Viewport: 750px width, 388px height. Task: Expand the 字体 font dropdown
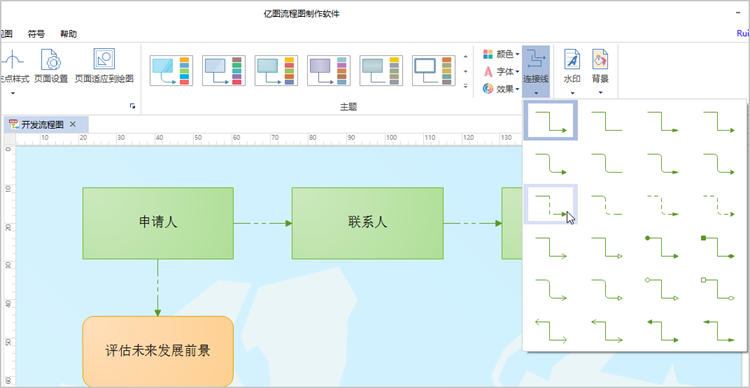[x=501, y=71]
